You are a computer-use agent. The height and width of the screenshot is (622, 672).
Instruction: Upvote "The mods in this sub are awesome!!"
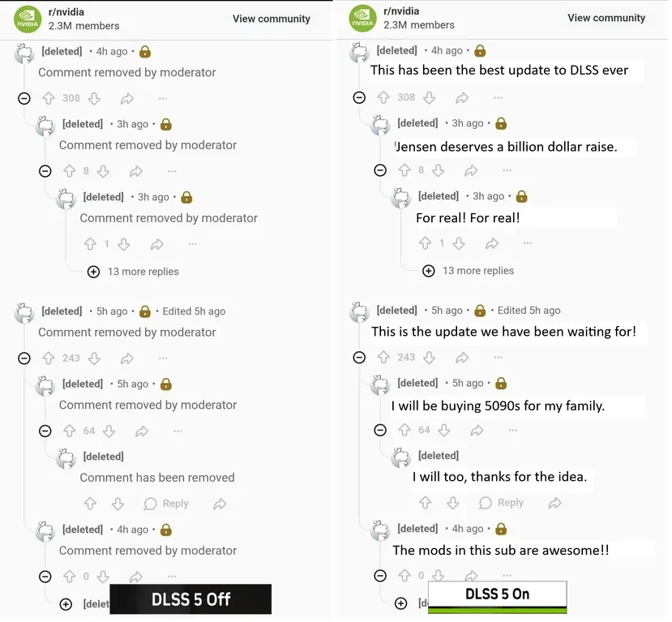tap(404, 576)
